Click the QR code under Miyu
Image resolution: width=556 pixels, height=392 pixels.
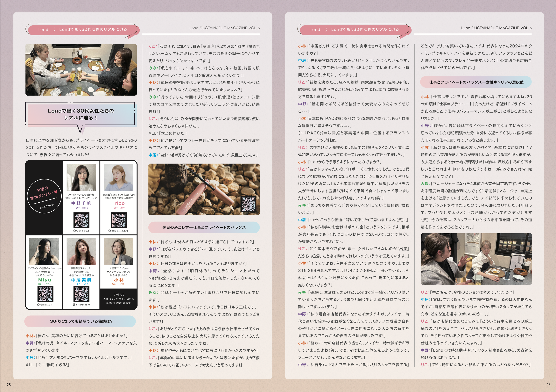pos(45,294)
